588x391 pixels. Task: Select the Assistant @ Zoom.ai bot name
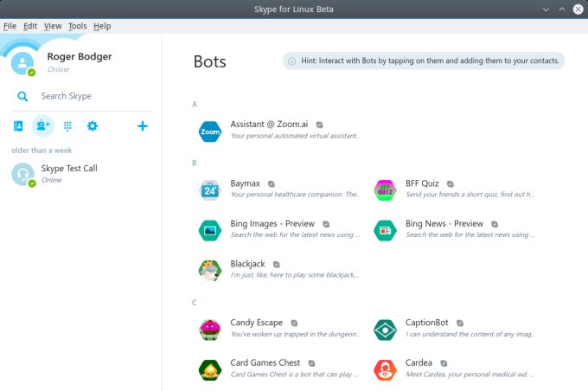[x=269, y=125]
